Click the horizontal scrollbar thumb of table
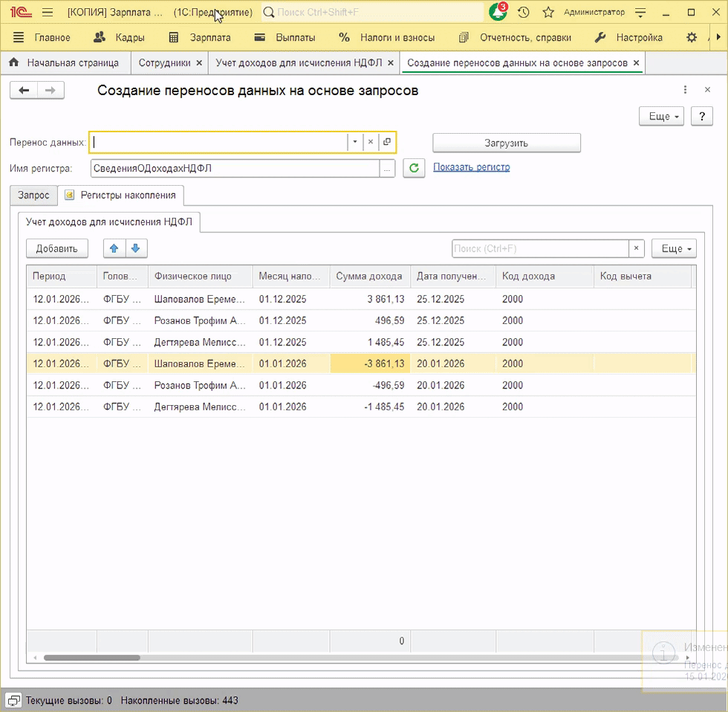The width and height of the screenshot is (728, 712). click(92, 658)
